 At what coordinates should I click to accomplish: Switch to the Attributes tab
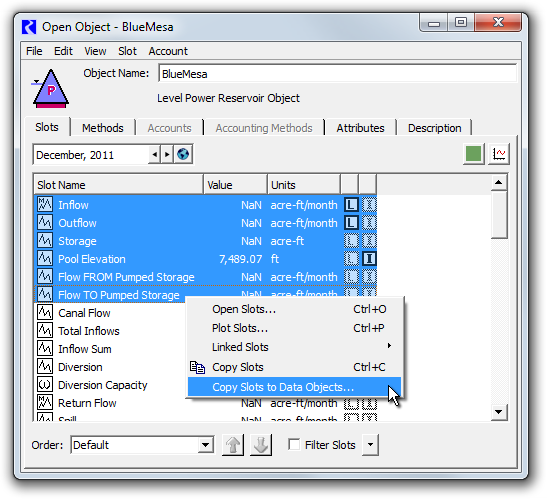360,128
